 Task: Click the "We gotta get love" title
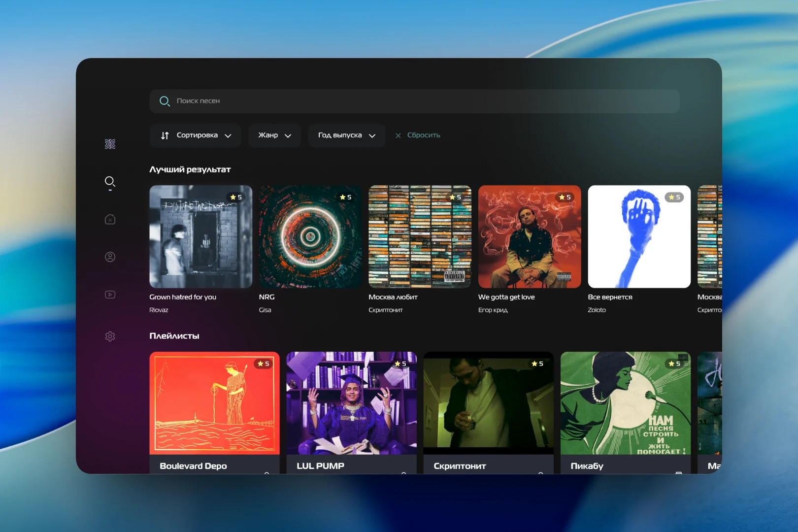[x=506, y=297]
